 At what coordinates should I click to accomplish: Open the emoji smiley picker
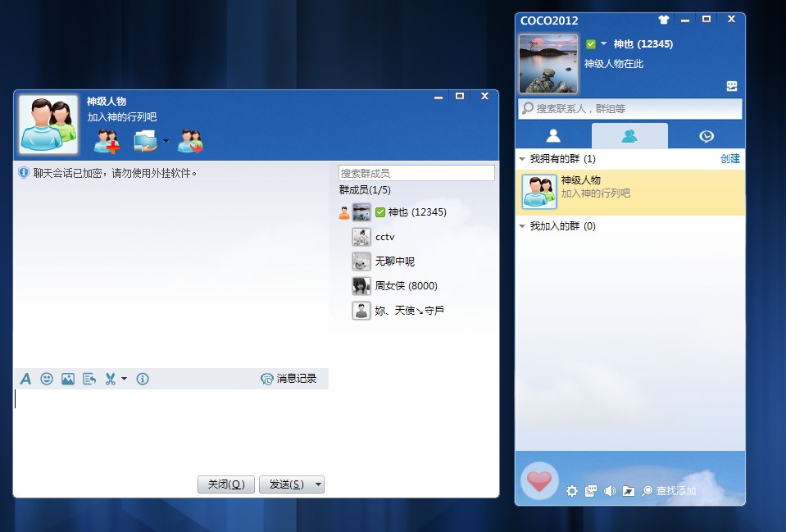click(x=47, y=379)
